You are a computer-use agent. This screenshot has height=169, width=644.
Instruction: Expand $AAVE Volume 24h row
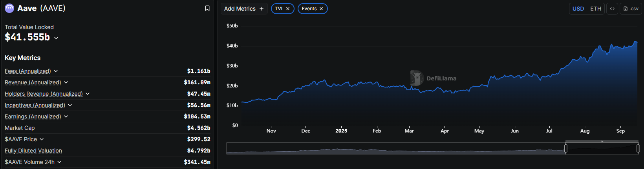(x=59, y=162)
